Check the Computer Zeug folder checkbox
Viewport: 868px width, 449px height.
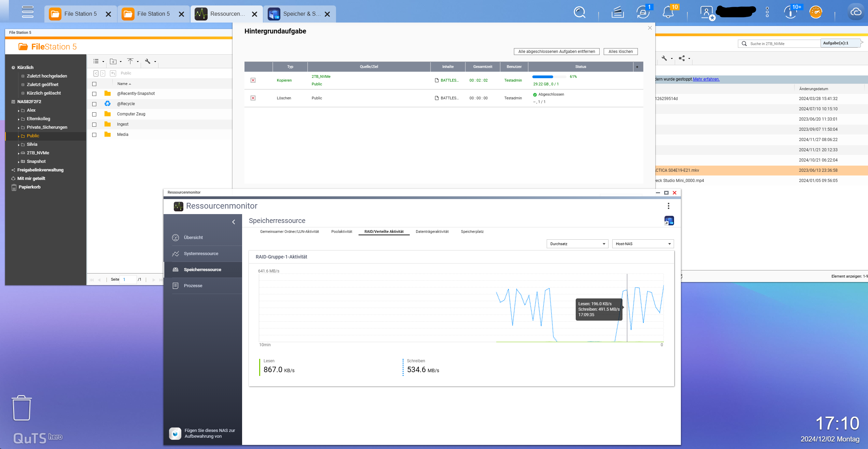(x=95, y=114)
